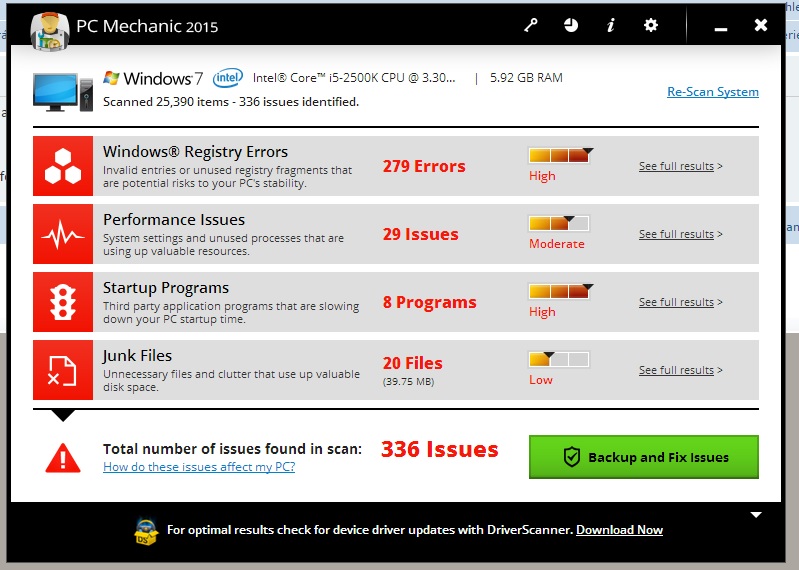Viewport: 799px width, 570px height.
Task: Click 'Total number of issues found in scan:' label
Action: (232, 449)
